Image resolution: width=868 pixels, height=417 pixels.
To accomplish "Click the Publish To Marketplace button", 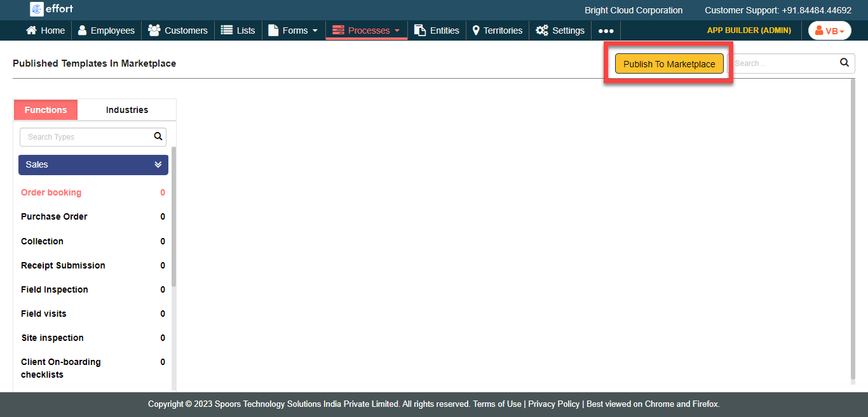I will (x=669, y=64).
